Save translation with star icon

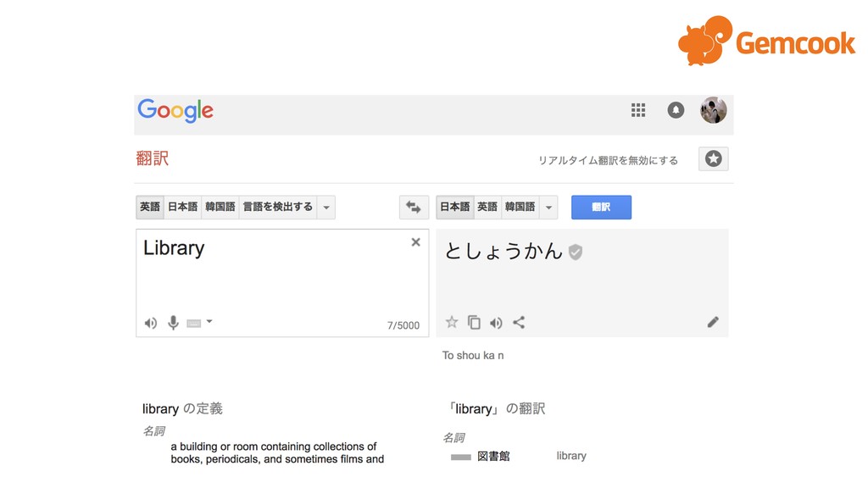coord(452,322)
